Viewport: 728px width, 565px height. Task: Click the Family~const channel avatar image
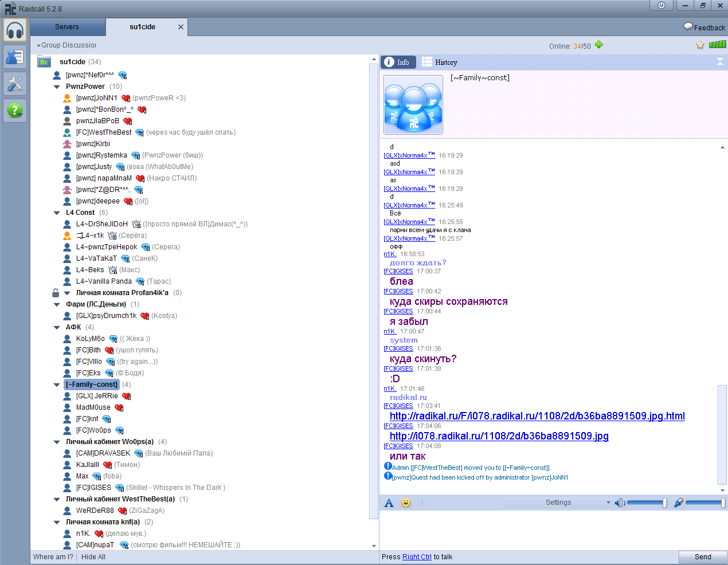pyautogui.click(x=413, y=105)
